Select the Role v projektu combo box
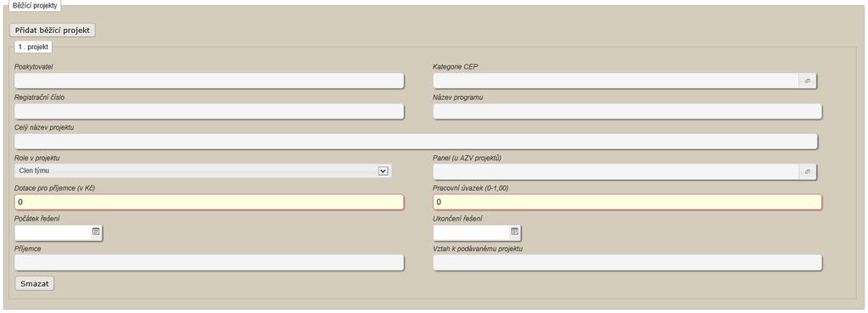This screenshot has width=868, height=313. pyautogui.click(x=203, y=170)
